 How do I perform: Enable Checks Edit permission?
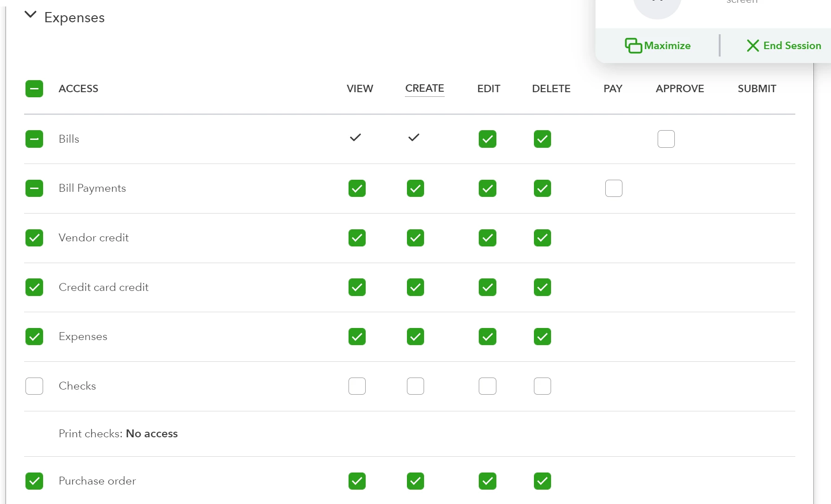(x=488, y=386)
